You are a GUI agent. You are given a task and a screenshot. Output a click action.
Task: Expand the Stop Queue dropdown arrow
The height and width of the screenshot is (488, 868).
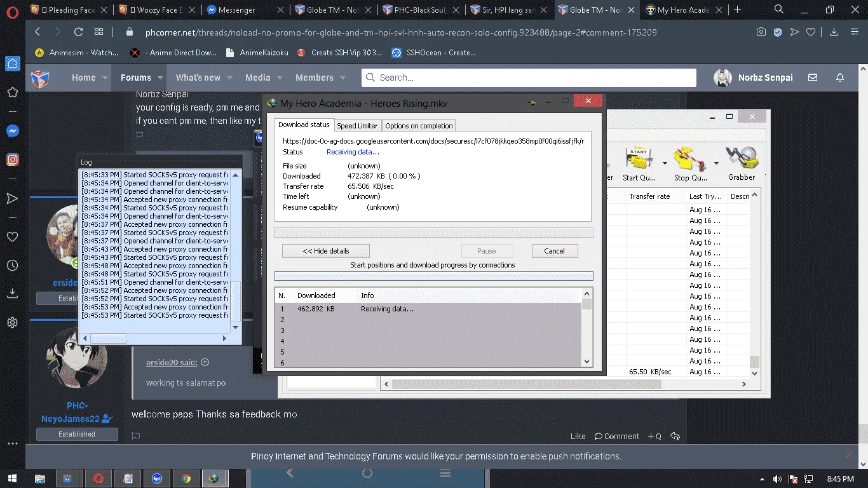click(x=716, y=163)
